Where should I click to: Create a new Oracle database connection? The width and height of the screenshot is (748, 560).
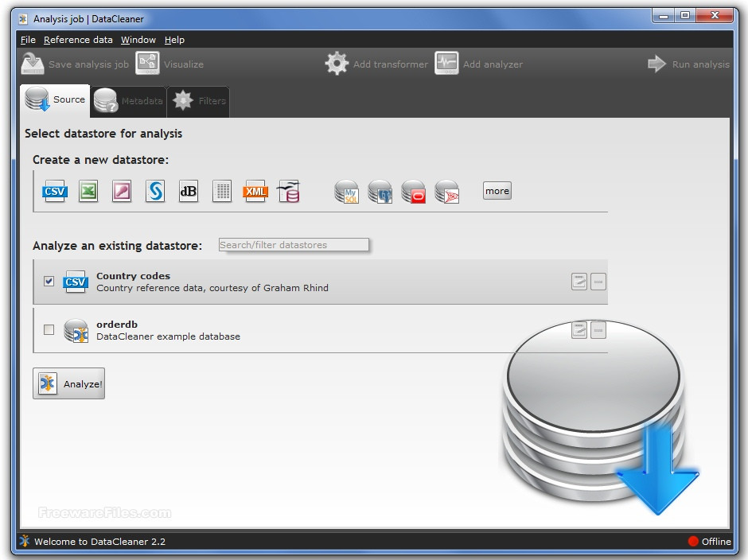point(414,192)
